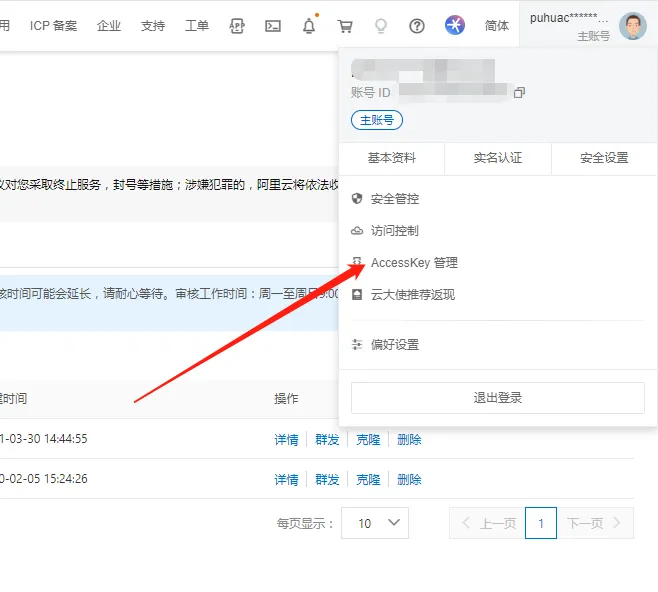
Task: Click the shield icon beside 安全管控
Action: pos(357,198)
